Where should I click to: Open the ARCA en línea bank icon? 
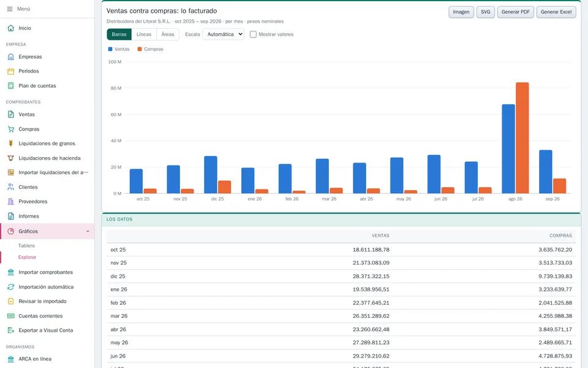coord(11,359)
